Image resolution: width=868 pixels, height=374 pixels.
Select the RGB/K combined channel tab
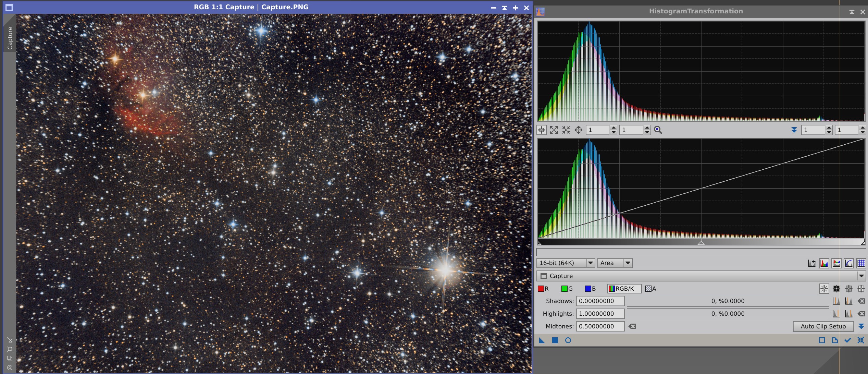[624, 289]
